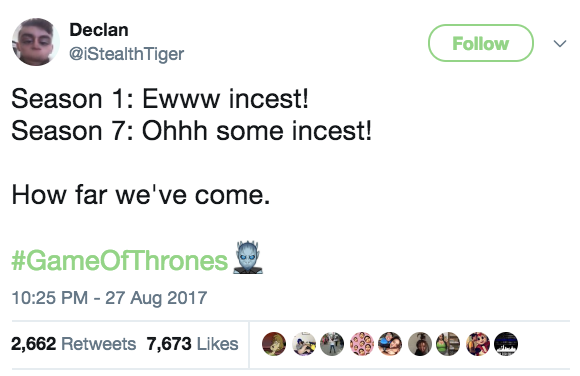Click the city skyline liker avatar
Viewport: 580px width, 376px height.
pyautogui.click(x=506, y=344)
